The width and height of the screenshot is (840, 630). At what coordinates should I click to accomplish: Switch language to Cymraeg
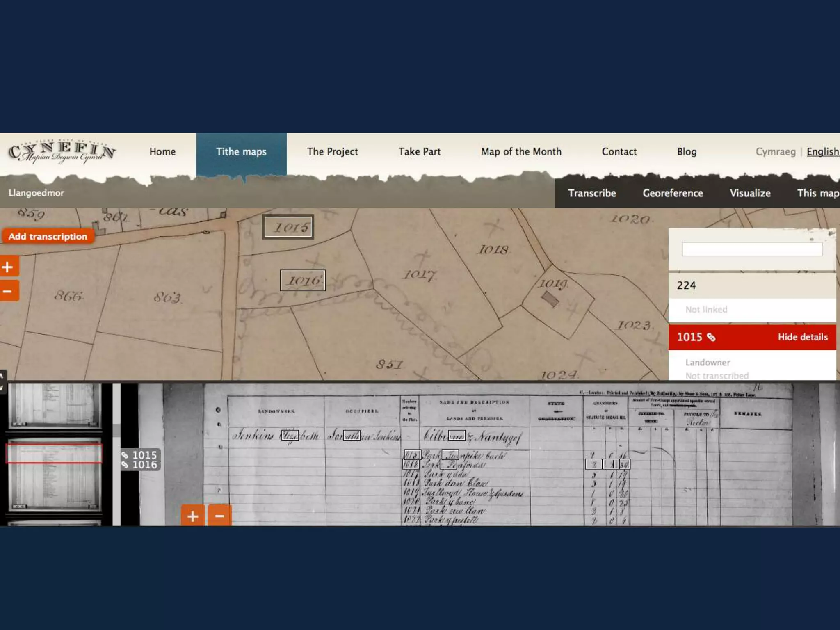click(x=775, y=152)
